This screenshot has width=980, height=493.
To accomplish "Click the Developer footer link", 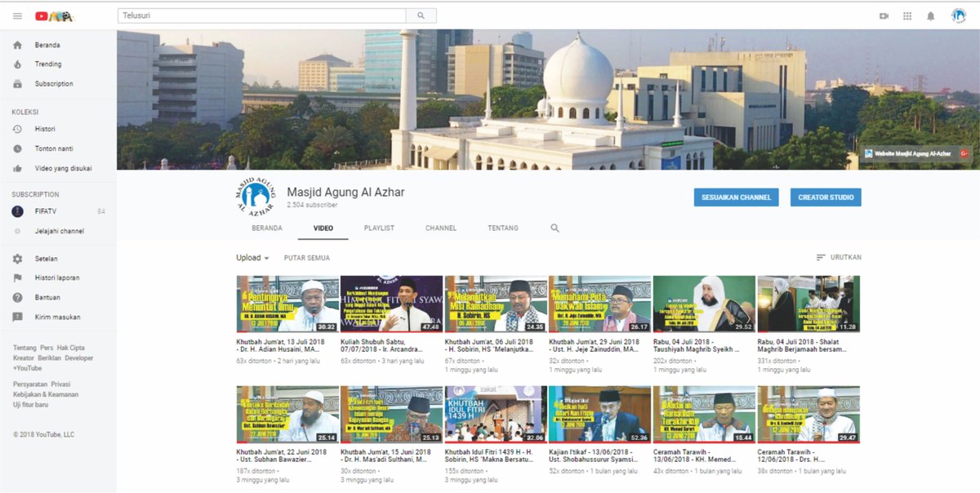I will pos(79,358).
